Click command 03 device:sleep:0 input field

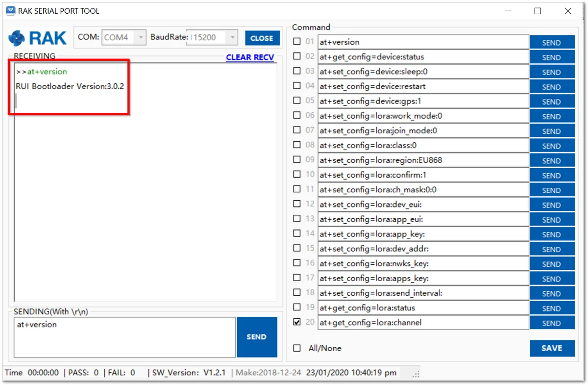tap(423, 72)
